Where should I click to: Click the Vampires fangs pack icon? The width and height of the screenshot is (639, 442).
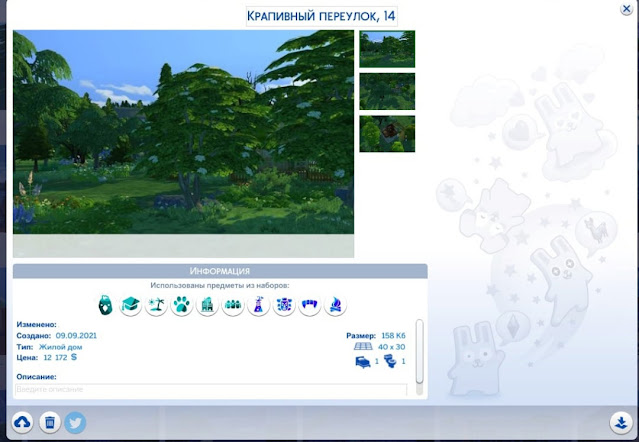click(310, 305)
